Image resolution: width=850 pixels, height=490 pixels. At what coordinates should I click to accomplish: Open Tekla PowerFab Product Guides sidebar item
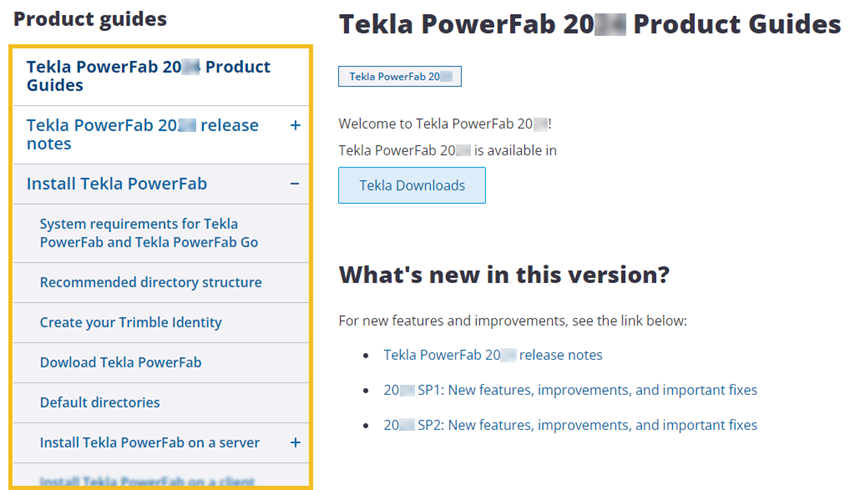click(x=148, y=76)
